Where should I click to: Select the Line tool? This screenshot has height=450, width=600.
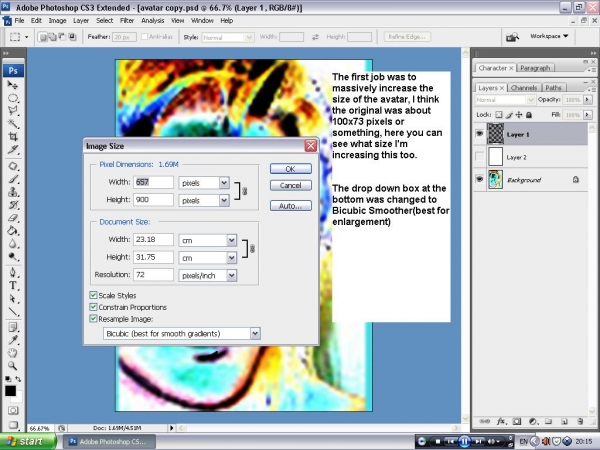pos(13,311)
